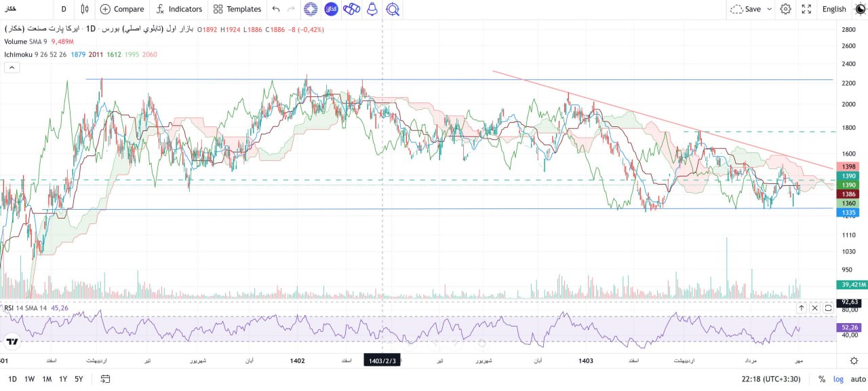The image size is (868, 391).
Task: Expand the Save dropdown arrow
Action: tap(769, 9)
